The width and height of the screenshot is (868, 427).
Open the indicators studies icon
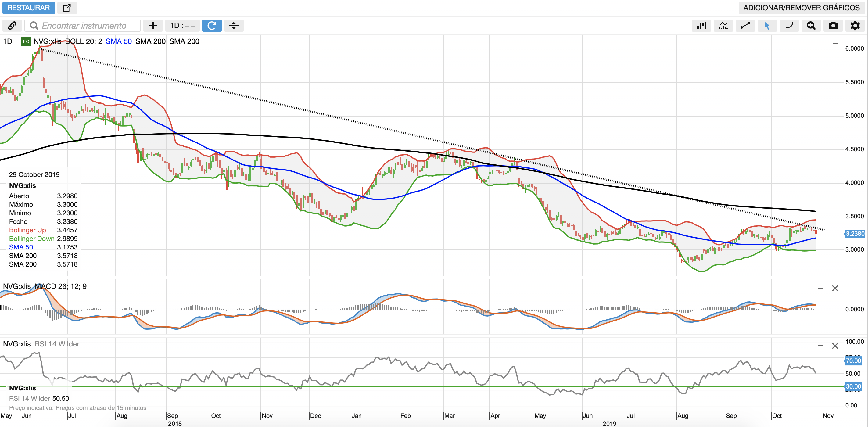(x=723, y=26)
